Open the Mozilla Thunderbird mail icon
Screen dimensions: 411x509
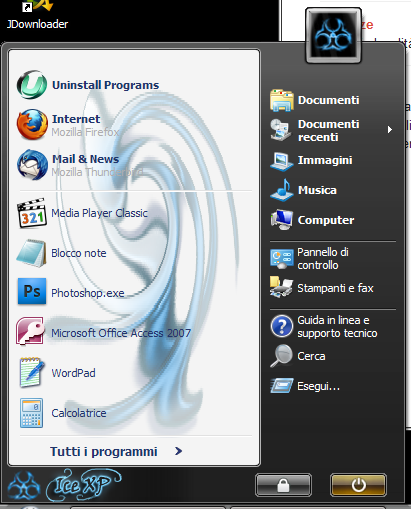[32, 165]
